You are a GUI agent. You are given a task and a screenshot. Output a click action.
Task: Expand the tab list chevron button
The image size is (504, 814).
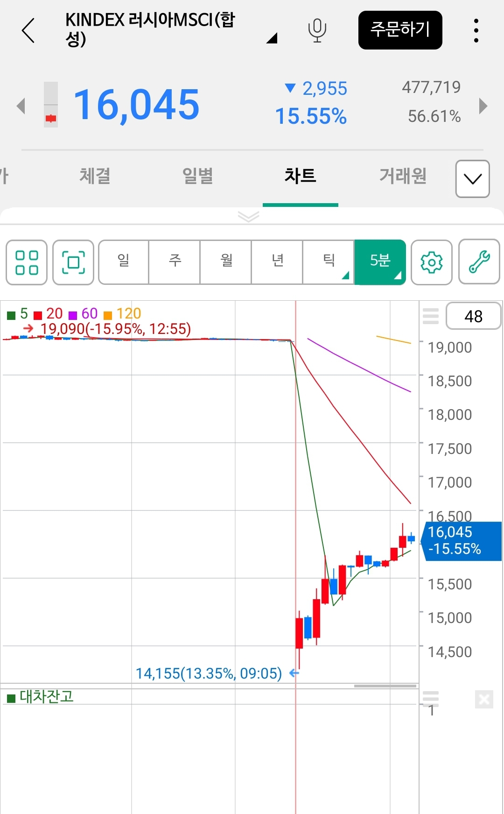[x=472, y=179]
